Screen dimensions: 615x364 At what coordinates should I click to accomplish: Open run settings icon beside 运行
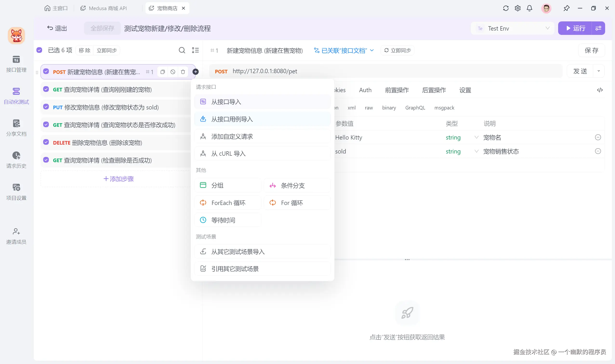(598, 28)
